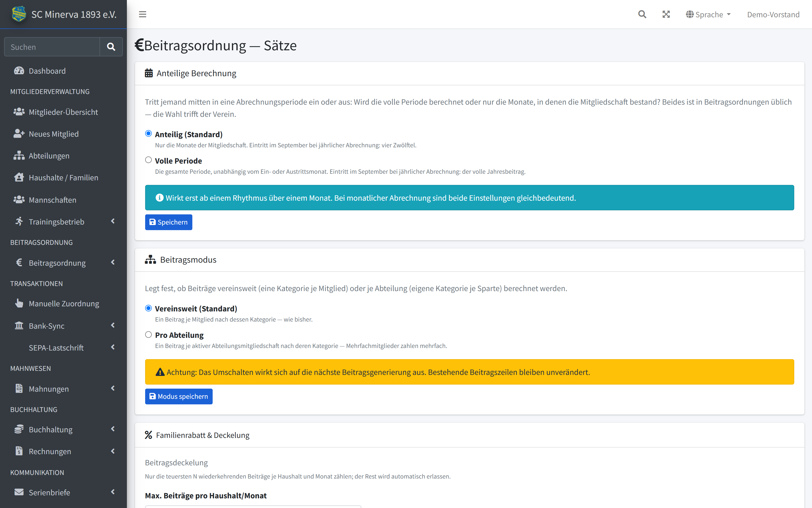
Task: Open Abteilungen menu entry
Action: pos(63,155)
